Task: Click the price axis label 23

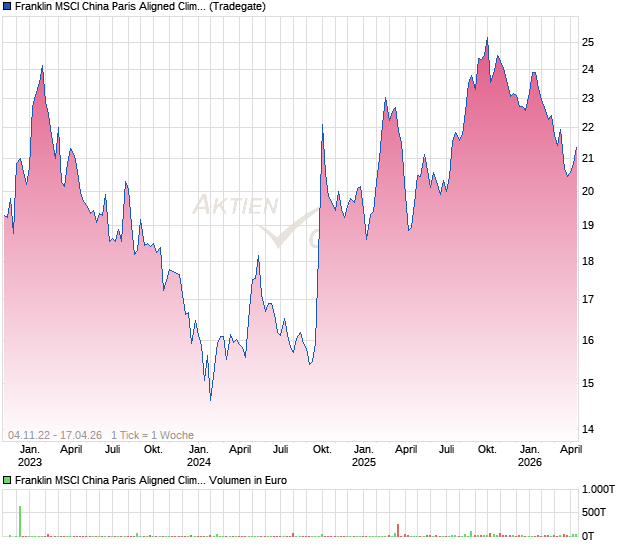Action: coord(588,98)
